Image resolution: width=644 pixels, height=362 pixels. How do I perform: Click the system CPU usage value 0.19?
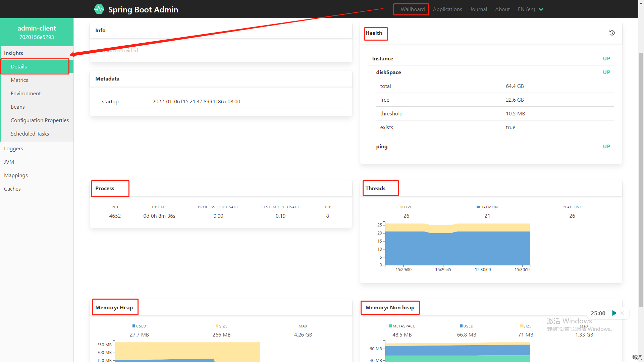[281, 216]
